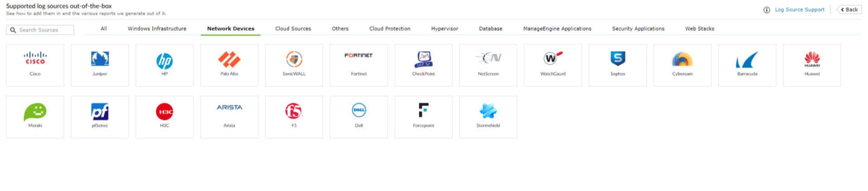Screen dimensions: 868x191
Task: Choose the Arista log source
Action: (x=229, y=117)
